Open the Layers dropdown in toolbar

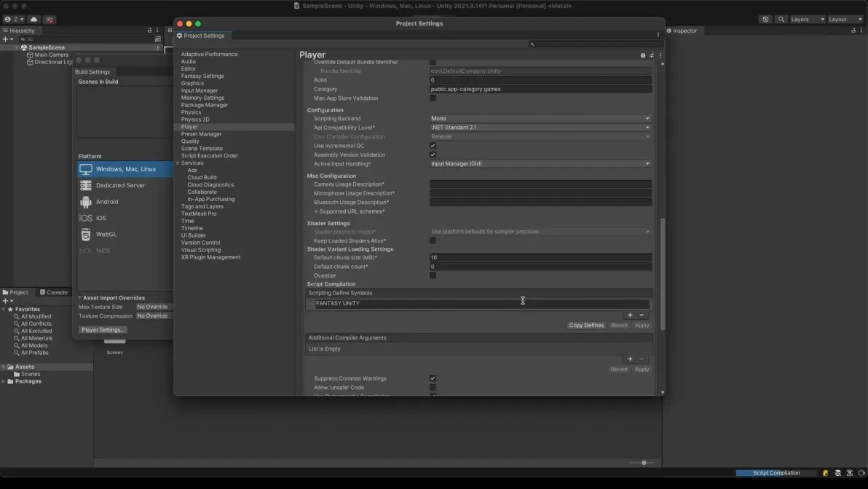[808, 20]
